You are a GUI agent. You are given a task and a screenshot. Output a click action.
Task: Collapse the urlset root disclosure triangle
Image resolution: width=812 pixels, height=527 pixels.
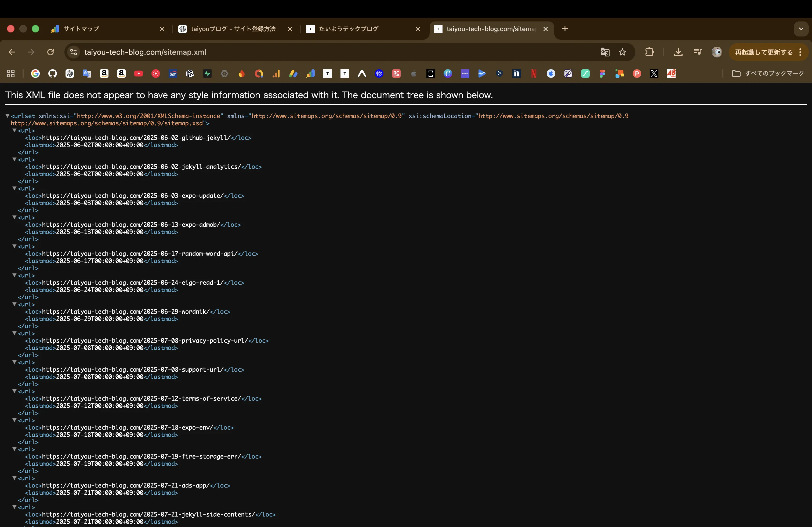coord(8,116)
